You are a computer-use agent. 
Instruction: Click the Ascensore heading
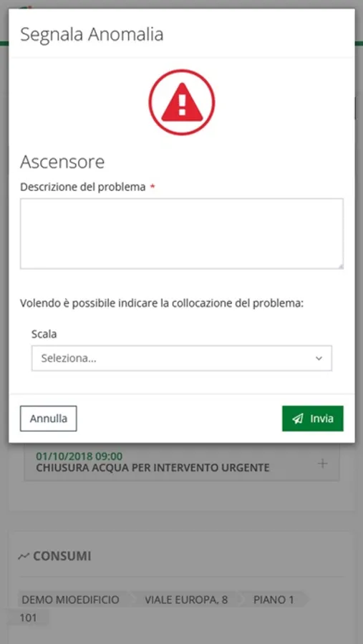click(62, 162)
